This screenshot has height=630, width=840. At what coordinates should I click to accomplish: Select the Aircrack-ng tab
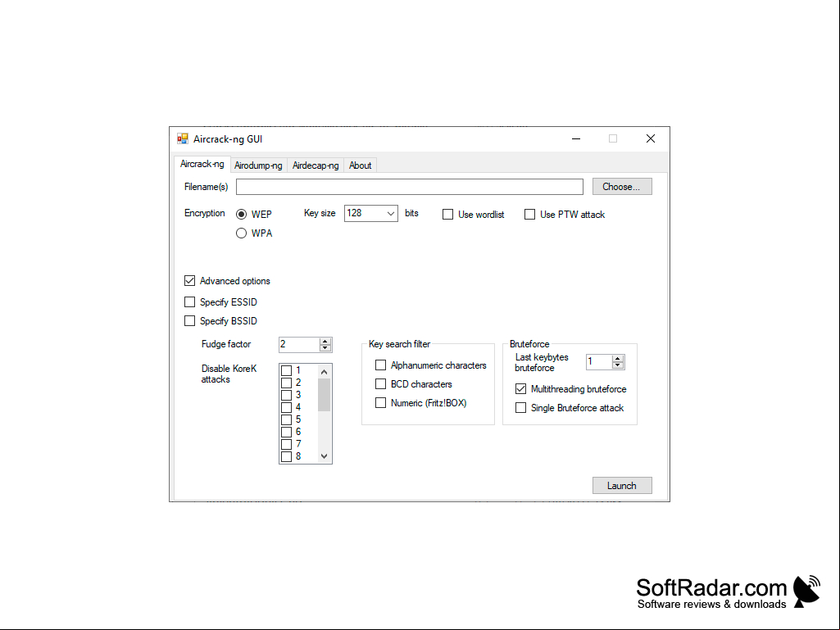click(x=202, y=164)
